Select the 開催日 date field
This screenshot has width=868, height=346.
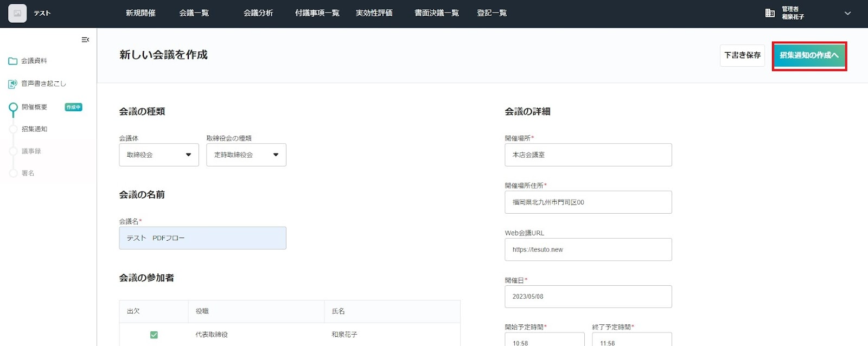588,297
